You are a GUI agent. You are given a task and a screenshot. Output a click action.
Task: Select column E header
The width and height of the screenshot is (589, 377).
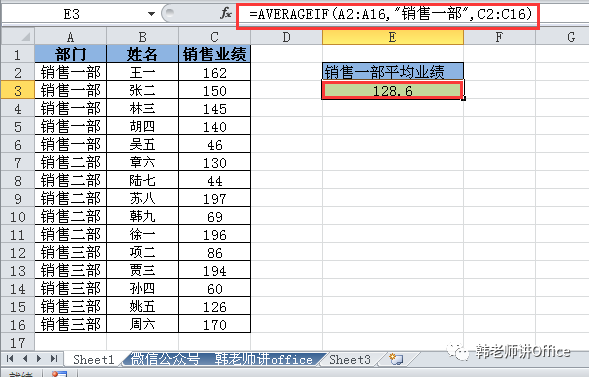tap(393, 37)
